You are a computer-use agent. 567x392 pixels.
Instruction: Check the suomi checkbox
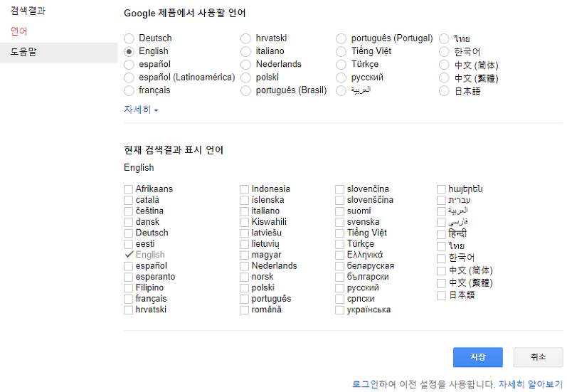[x=339, y=211]
